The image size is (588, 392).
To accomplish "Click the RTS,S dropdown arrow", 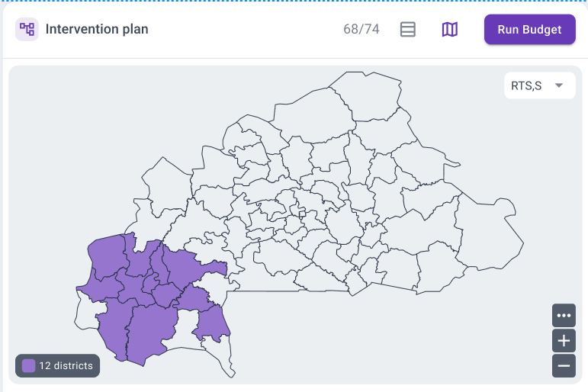I will [559, 85].
